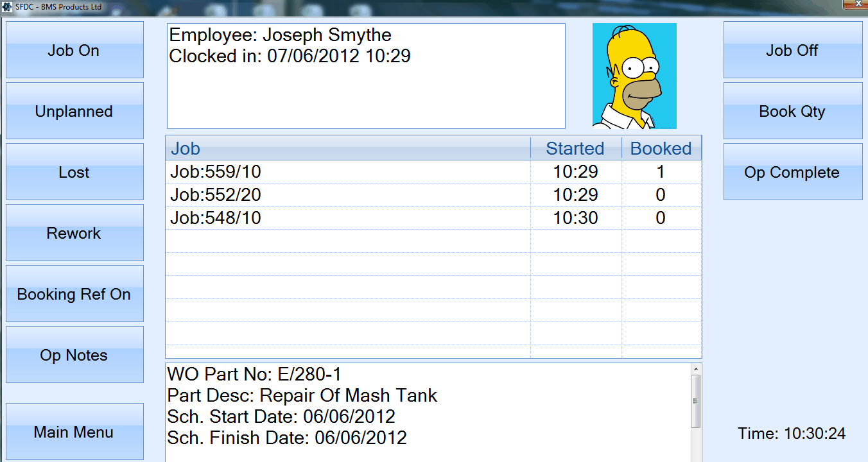Sort by the Started column header
The width and height of the screenshot is (868, 462).
(x=576, y=148)
